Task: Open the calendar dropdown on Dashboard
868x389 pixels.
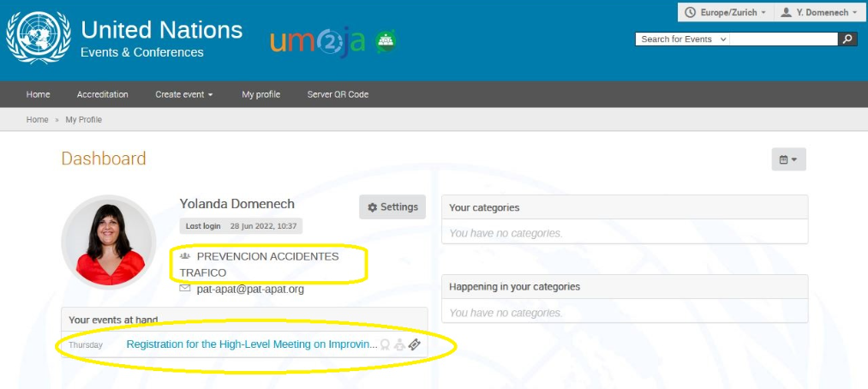Action: pos(788,159)
